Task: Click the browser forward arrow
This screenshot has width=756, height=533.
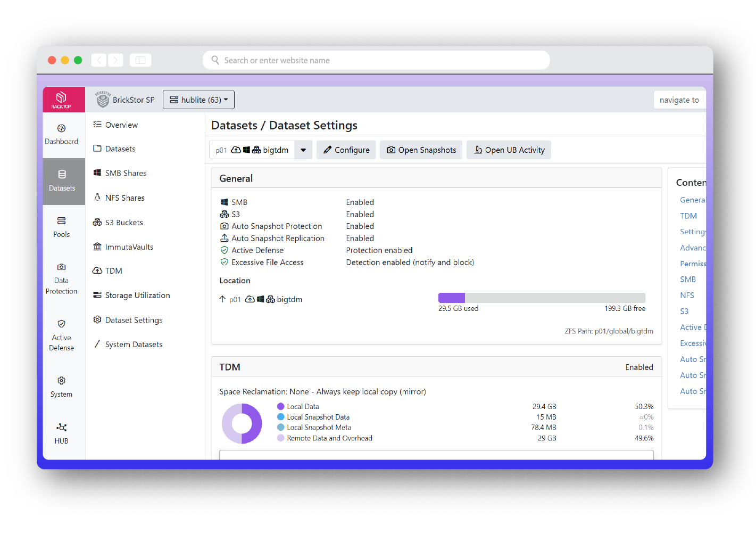Action: [115, 60]
